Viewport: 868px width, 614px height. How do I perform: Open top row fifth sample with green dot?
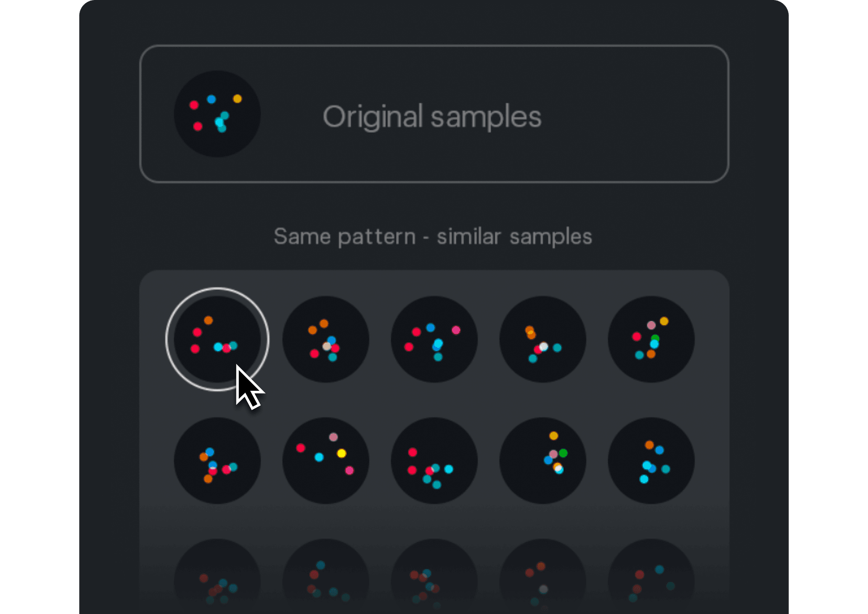[x=651, y=339]
